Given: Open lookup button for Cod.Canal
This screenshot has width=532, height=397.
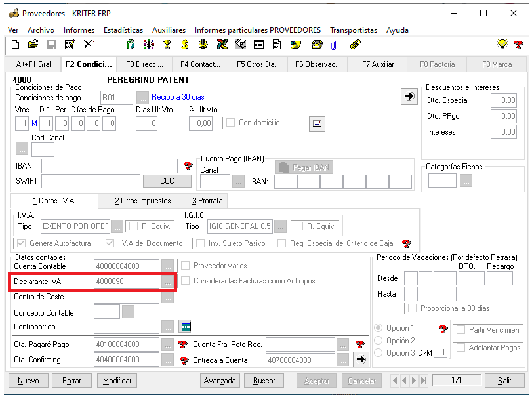Looking at the screenshot, I should 22,148.
